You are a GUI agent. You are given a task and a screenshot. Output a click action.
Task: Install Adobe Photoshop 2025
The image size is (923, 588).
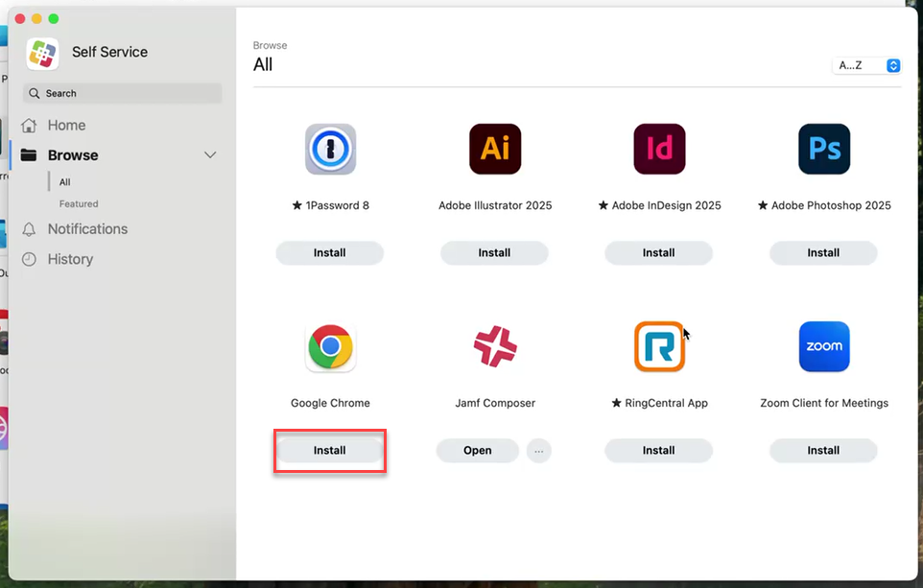(x=823, y=253)
